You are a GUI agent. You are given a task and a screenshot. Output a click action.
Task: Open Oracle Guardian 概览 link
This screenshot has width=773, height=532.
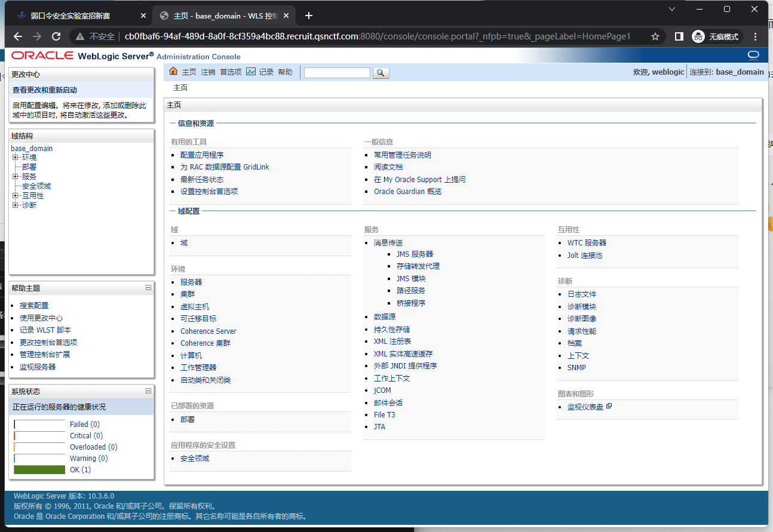coord(408,192)
